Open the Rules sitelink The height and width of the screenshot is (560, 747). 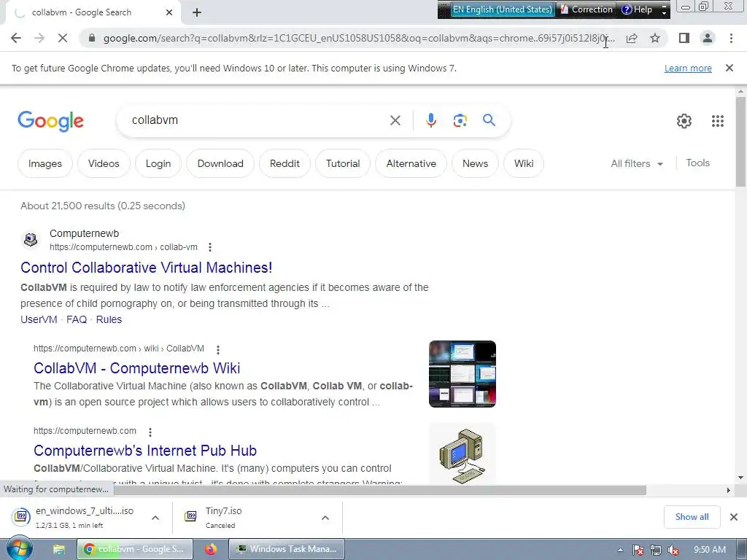[x=109, y=319]
